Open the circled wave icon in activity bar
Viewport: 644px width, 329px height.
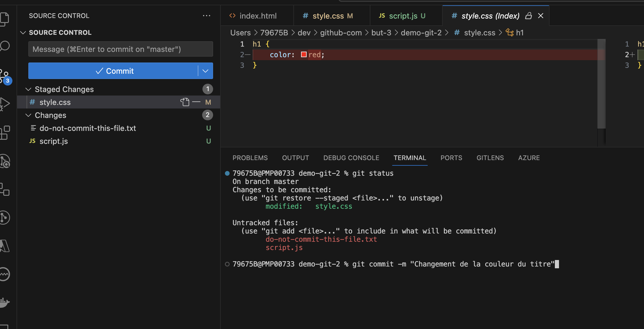click(4, 274)
